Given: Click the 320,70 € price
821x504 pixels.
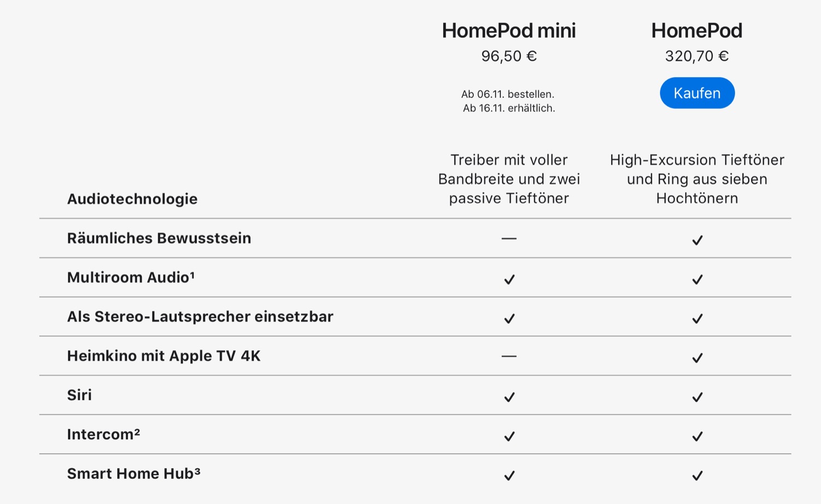Looking at the screenshot, I should tap(697, 56).
